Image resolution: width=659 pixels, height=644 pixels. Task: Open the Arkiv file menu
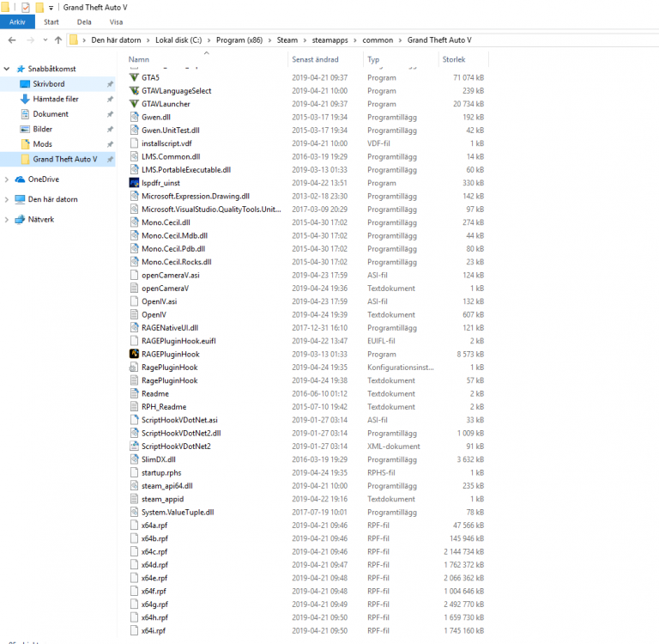tap(17, 21)
